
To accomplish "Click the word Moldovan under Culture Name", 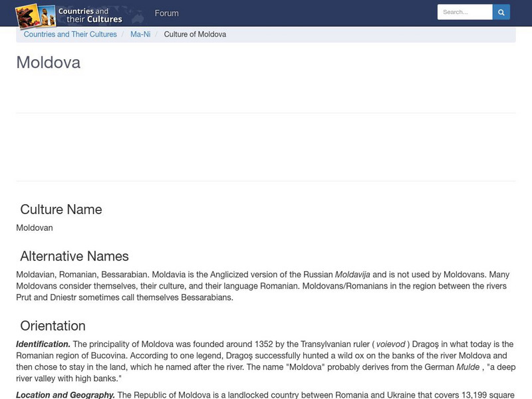I will [x=35, y=227].
